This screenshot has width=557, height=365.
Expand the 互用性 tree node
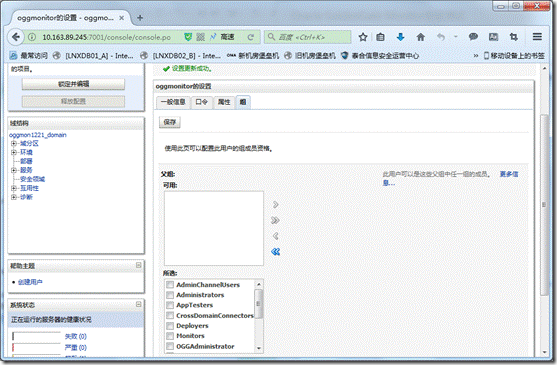13,188
